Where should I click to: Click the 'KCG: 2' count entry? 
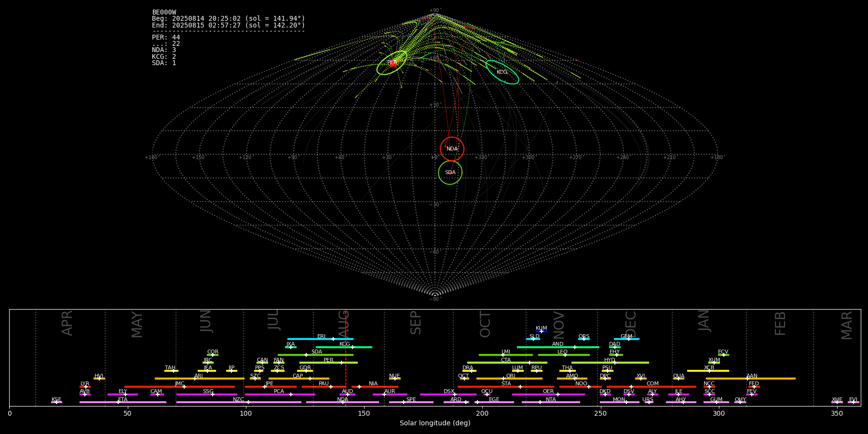164,56
